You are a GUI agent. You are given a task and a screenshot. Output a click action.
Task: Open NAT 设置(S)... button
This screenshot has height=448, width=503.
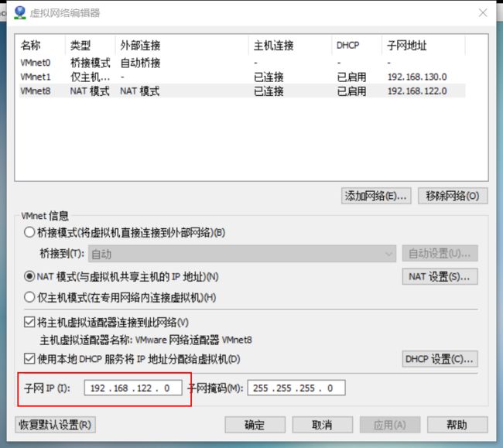tap(440, 276)
